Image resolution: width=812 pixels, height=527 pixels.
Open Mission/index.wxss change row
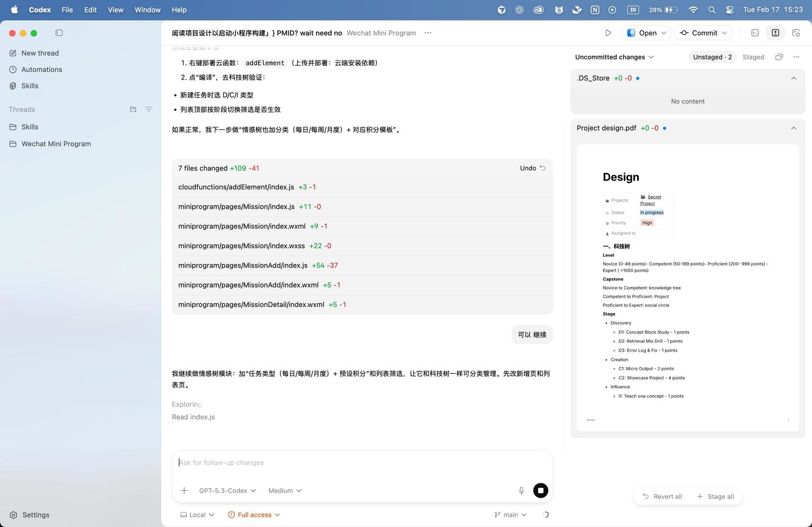(362, 245)
